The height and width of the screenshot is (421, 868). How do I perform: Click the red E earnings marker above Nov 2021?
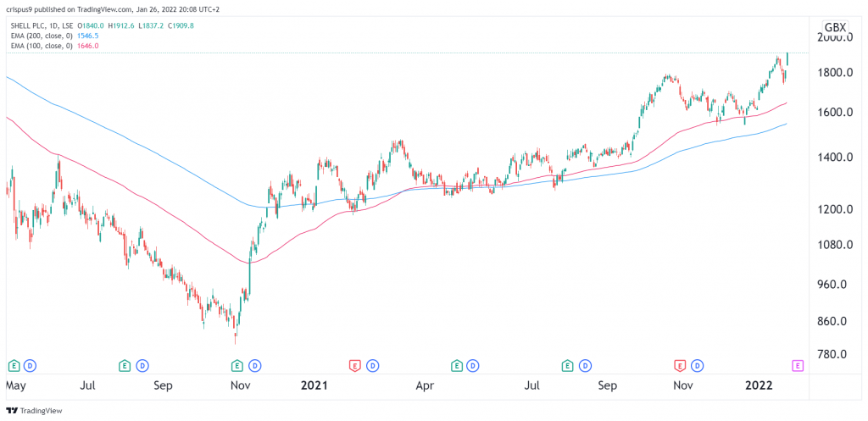click(680, 365)
